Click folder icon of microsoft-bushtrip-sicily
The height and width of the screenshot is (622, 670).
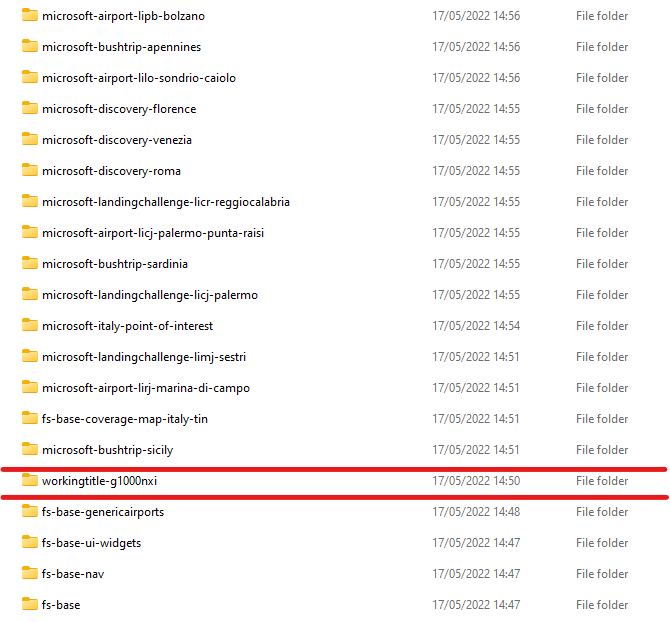pos(29,449)
